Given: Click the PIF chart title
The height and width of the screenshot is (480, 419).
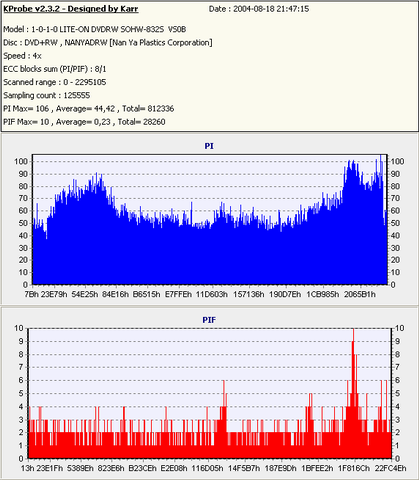Looking at the screenshot, I should pos(209,320).
